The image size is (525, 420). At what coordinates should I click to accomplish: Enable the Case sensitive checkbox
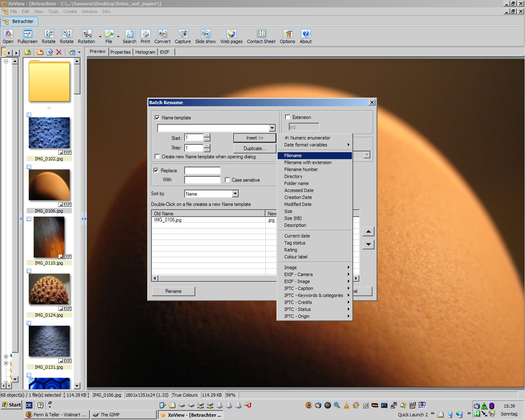pyautogui.click(x=227, y=180)
